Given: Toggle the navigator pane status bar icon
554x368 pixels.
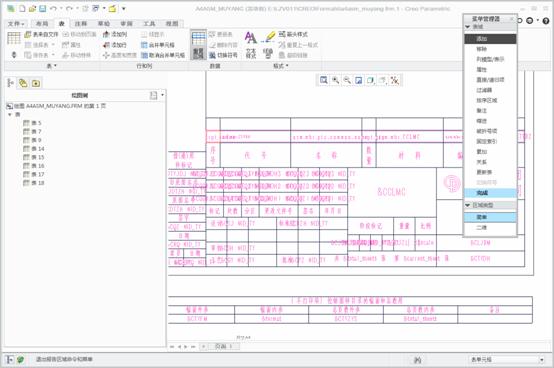Looking at the screenshot, I should coord(10,360).
